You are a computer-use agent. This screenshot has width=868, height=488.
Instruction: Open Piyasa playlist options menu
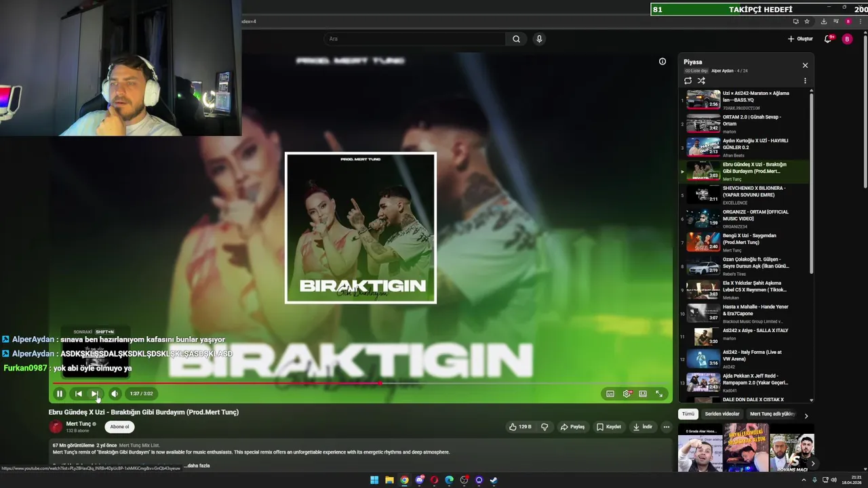coord(805,81)
